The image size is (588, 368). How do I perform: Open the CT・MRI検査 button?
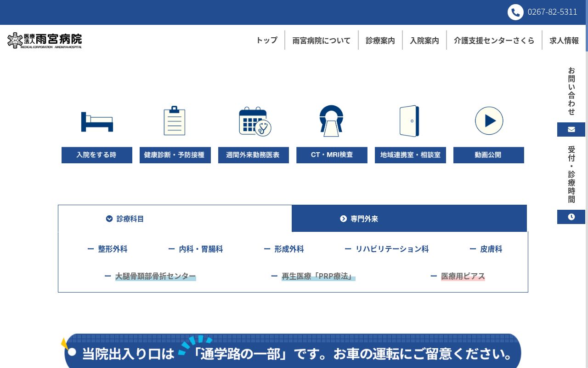[332, 155]
